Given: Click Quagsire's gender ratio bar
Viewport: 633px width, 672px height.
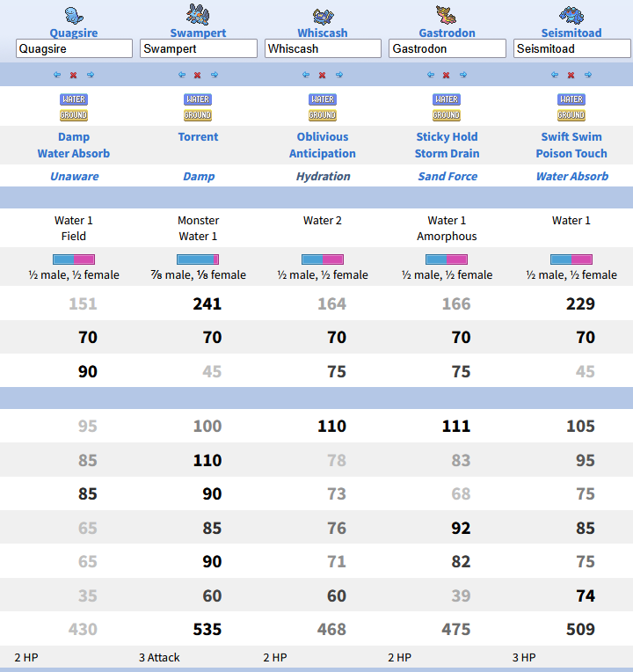Looking at the screenshot, I should coord(74,259).
